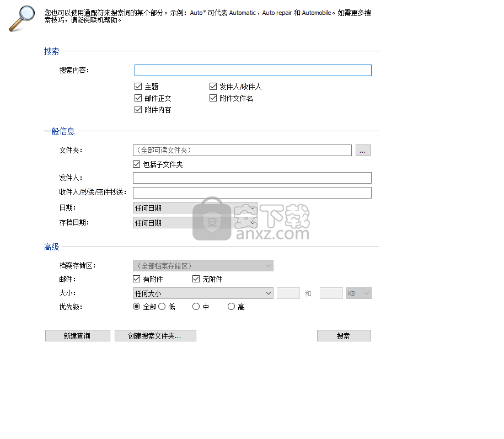Click the 创建搜索文件夹... button
504x439 pixels.
156,336
